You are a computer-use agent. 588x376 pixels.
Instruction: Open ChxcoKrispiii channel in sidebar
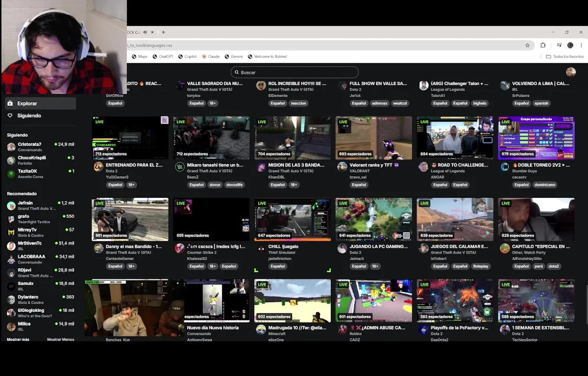[x=40, y=160]
